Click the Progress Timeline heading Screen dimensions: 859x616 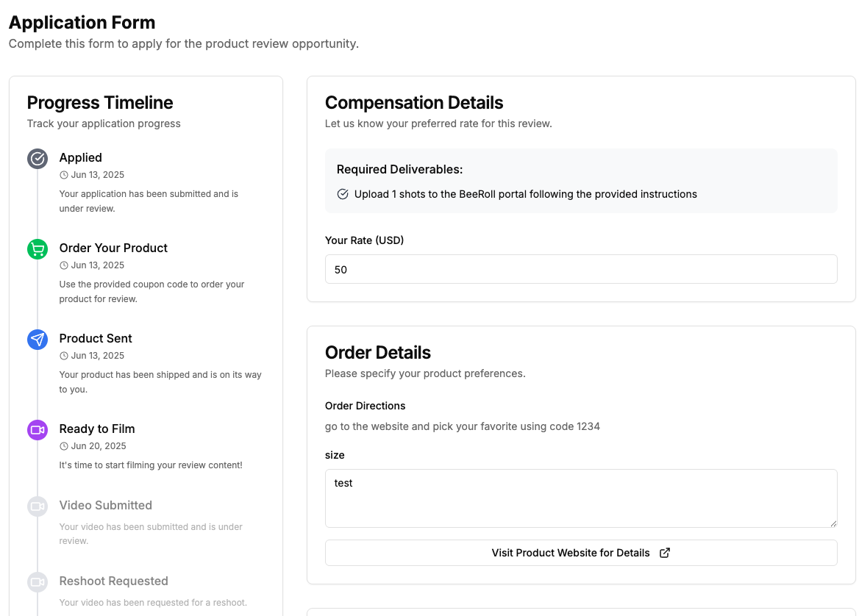[100, 102]
